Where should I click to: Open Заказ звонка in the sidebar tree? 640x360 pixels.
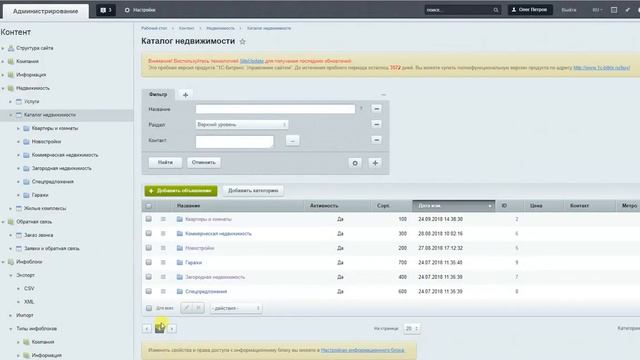(x=38, y=235)
